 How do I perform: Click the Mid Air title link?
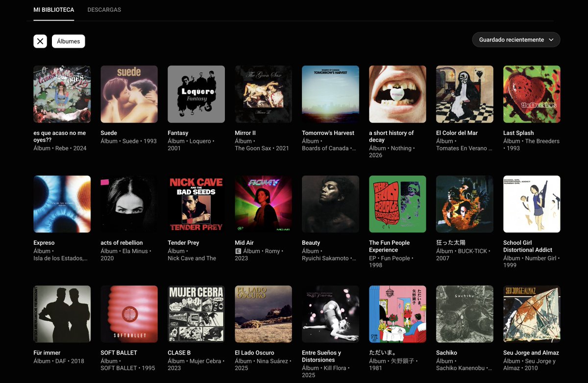click(244, 243)
